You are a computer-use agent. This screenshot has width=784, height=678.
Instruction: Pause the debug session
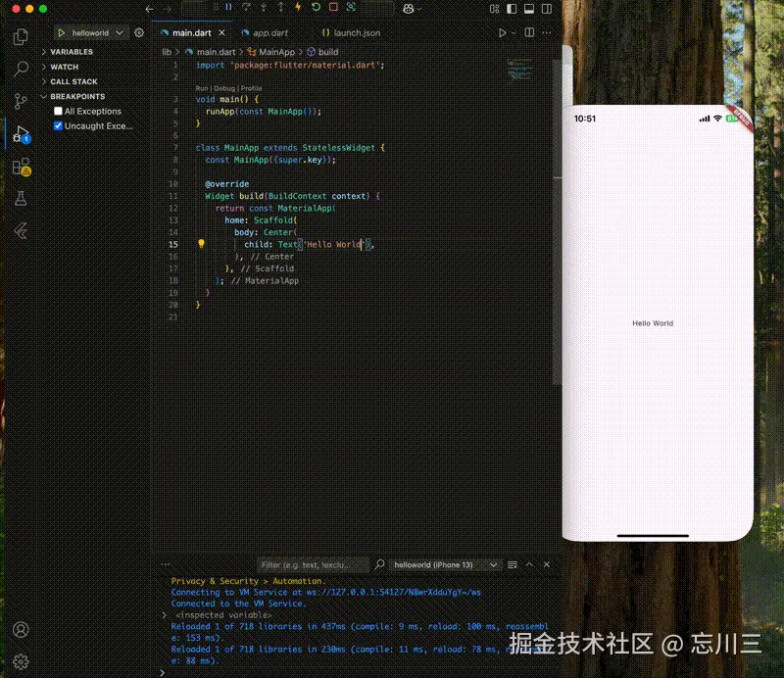click(x=228, y=7)
